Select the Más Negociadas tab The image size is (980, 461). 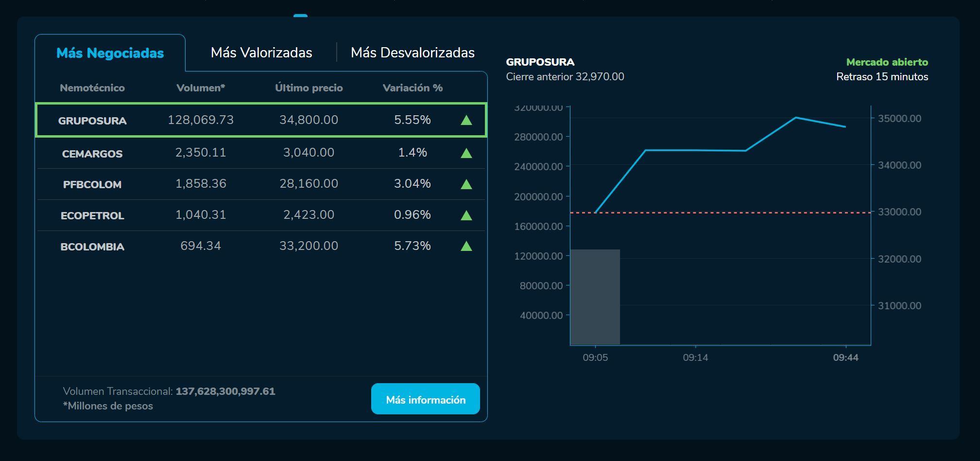coord(110,53)
